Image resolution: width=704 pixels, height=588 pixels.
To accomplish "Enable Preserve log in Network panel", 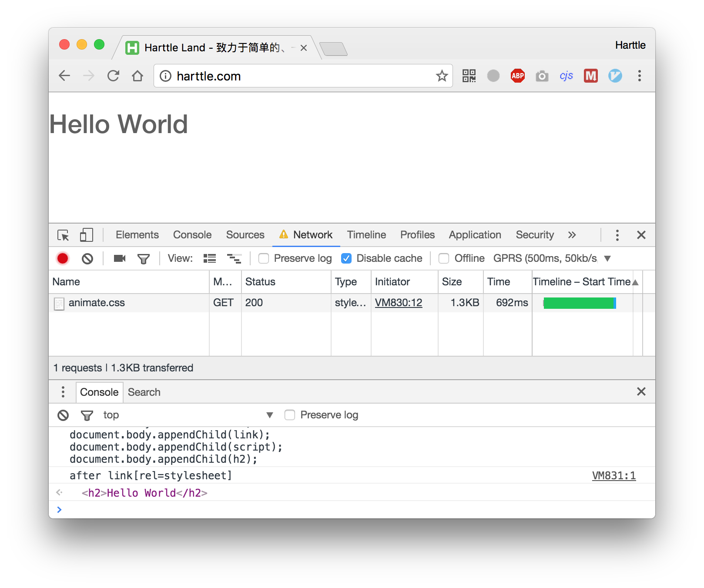I will (264, 258).
